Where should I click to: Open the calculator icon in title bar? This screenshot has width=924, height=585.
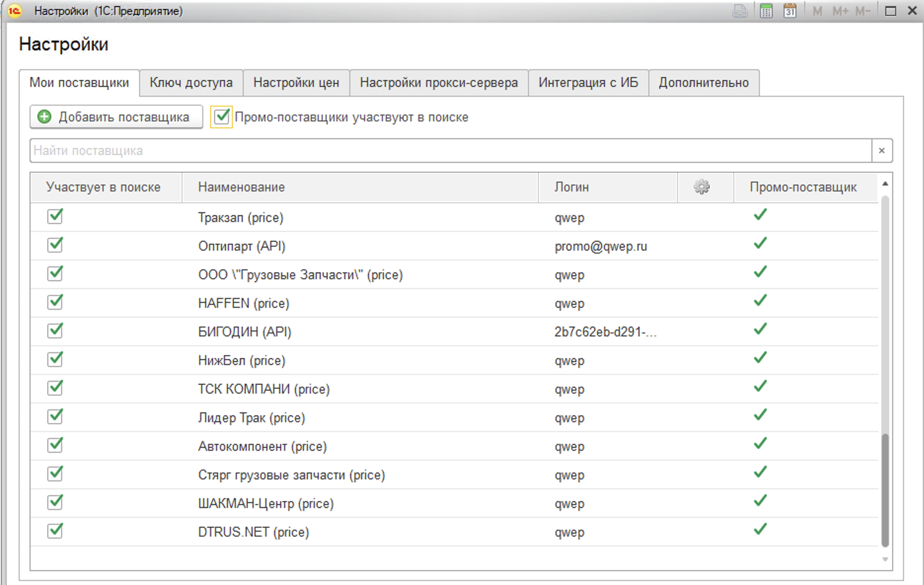pos(766,11)
